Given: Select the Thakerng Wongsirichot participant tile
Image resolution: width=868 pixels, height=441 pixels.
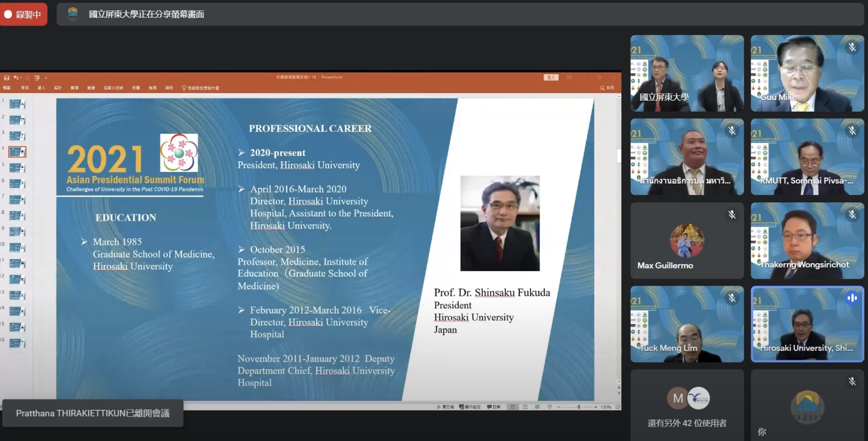Looking at the screenshot, I should tap(807, 240).
